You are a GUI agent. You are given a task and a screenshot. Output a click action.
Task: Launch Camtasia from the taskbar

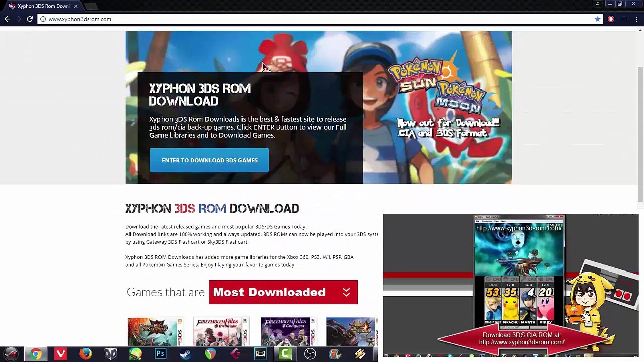click(x=285, y=354)
